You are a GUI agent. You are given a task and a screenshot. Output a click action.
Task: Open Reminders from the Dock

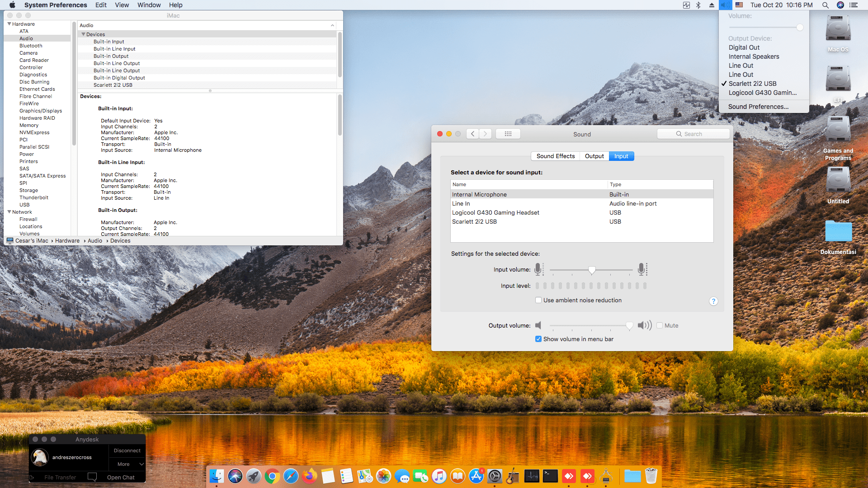[346, 476]
